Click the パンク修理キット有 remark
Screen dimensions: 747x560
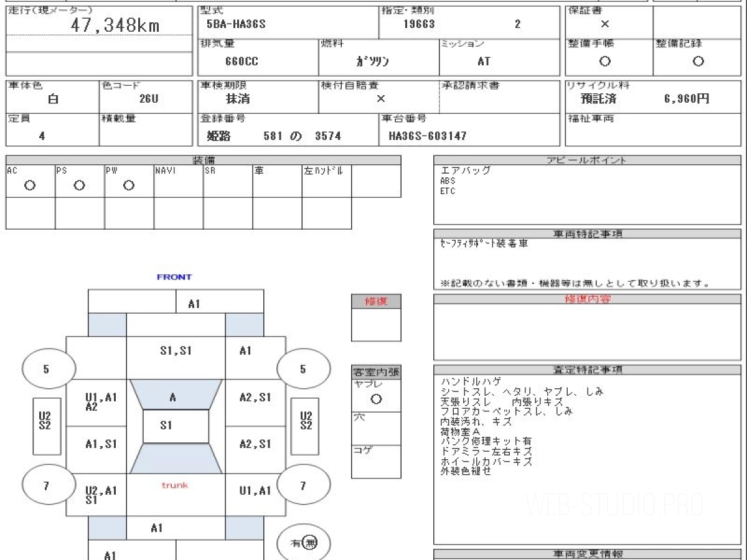486,441
